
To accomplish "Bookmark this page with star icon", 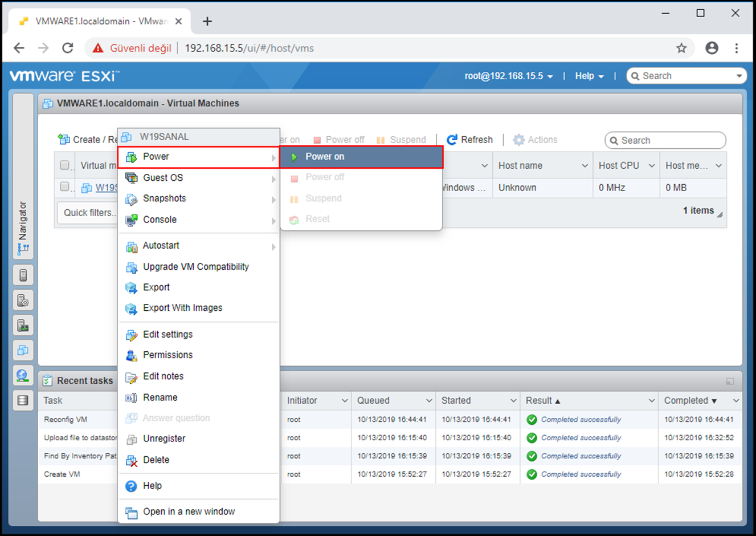I will (x=681, y=48).
